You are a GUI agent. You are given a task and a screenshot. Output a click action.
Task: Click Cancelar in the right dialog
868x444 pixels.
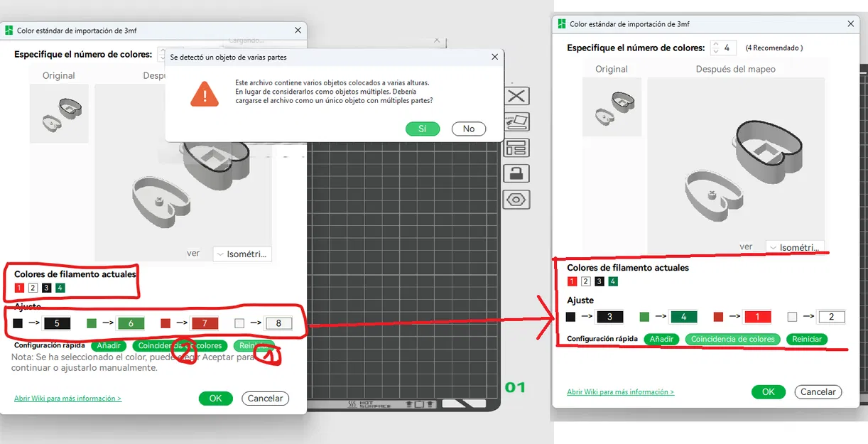tap(818, 391)
